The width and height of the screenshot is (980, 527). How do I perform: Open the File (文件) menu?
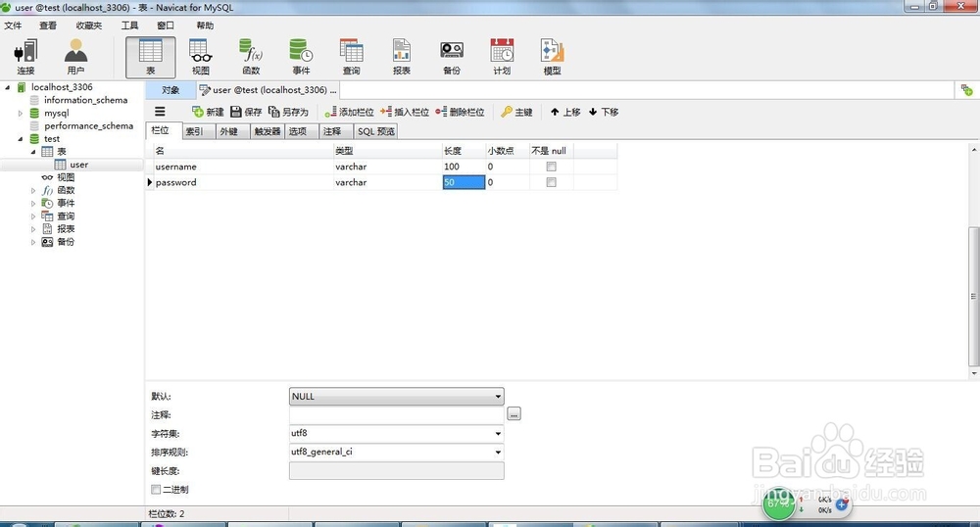tap(13, 25)
